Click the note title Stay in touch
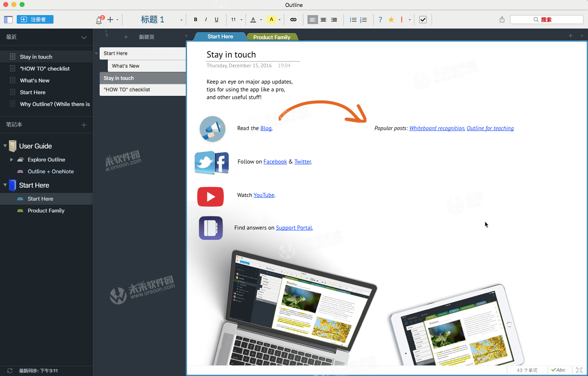Screen dimensions: 588x376 click(x=231, y=55)
